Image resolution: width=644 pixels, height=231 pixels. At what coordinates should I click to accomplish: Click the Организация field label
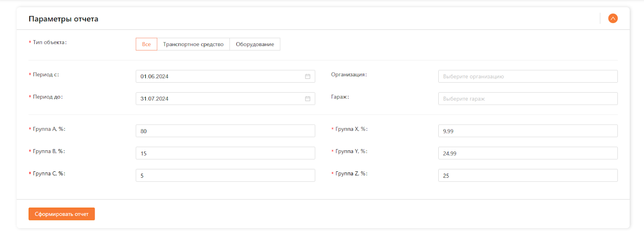pyautogui.click(x=349, y=75)
